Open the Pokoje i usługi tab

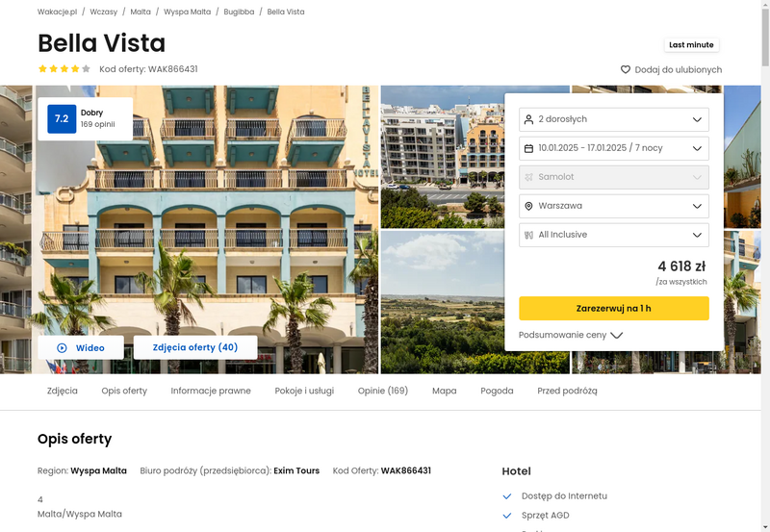click(x=304, y=391)
